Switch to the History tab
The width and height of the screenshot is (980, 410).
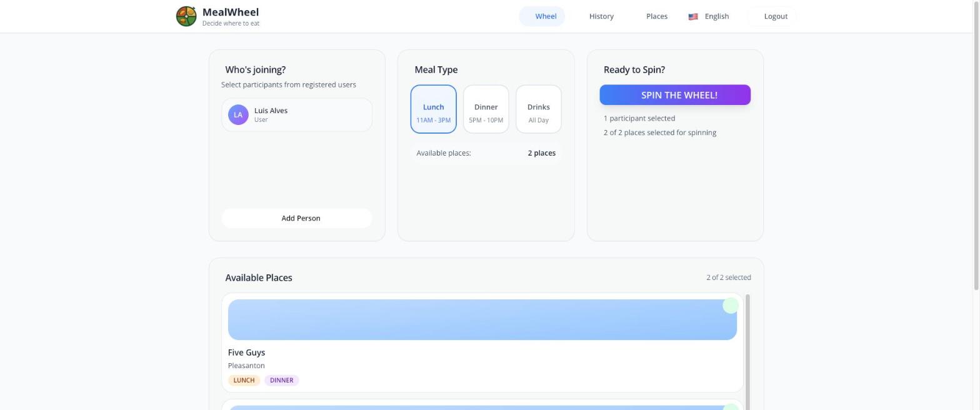601,16
